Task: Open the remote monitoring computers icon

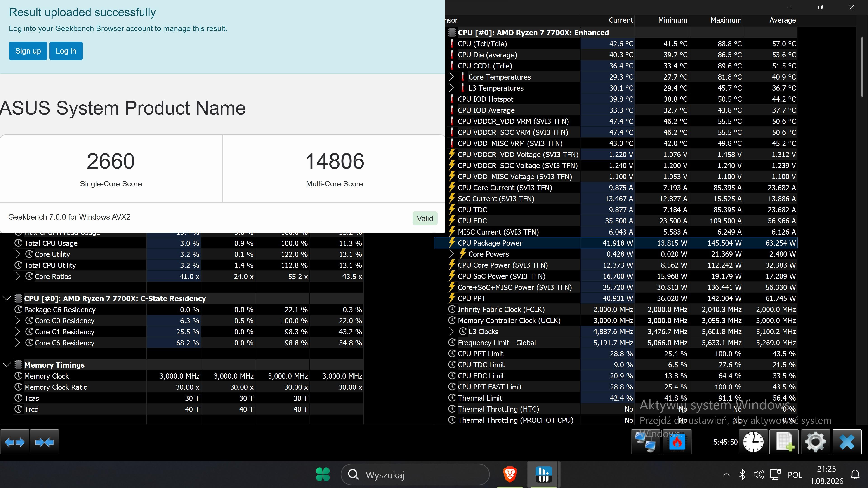Action: [645, 442]
